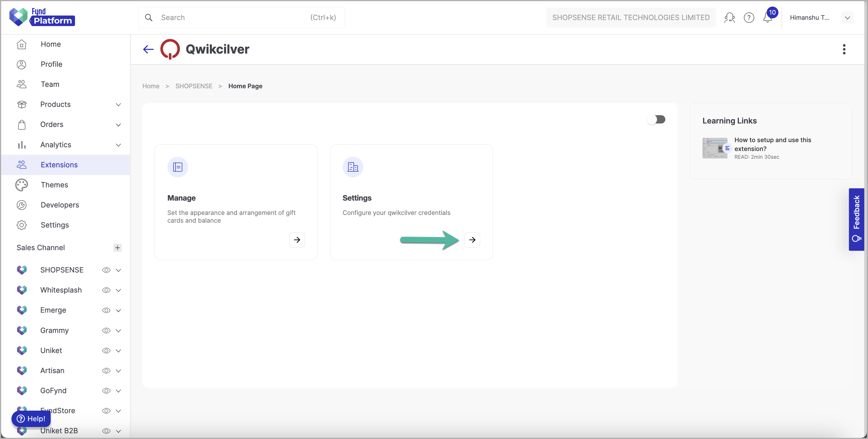868x439 pixels.
Task: Open the Feedback side tab
Action: coord(856,219)
